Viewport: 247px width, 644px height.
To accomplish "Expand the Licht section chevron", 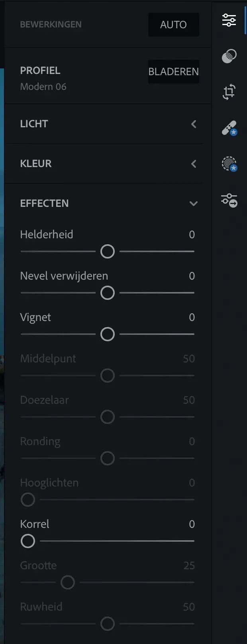I will click(194, 124).
